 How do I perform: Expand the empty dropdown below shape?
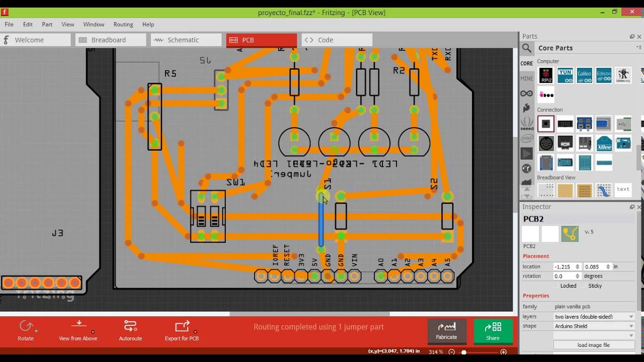point(631,335)
